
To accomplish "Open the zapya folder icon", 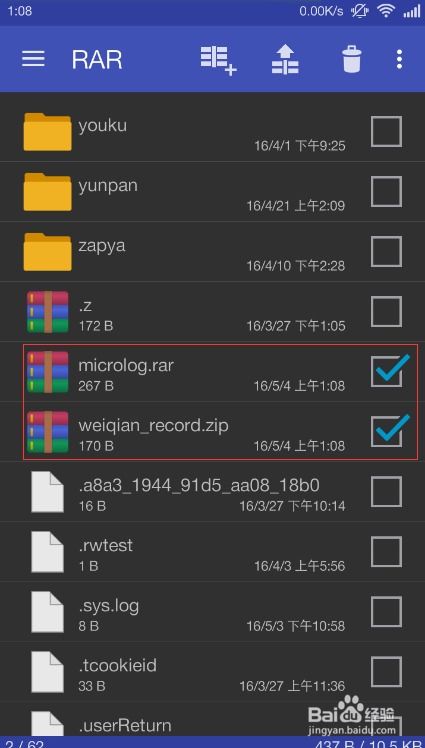I will (x=47, y=251).
